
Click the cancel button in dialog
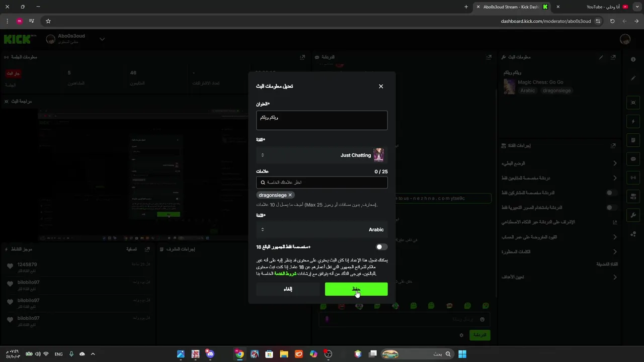(x=288, y=289)
